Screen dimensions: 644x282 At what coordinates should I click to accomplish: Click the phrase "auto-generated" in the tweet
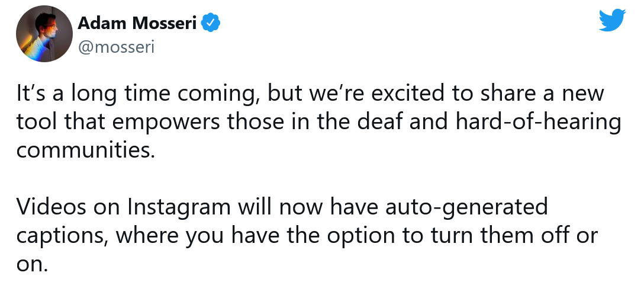tap(466, 207)
